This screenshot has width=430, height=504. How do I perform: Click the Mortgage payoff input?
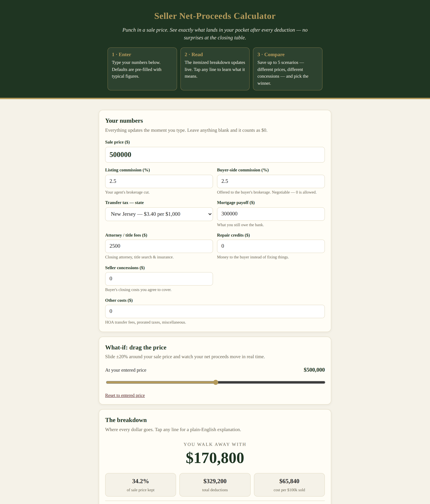[271, 214]
